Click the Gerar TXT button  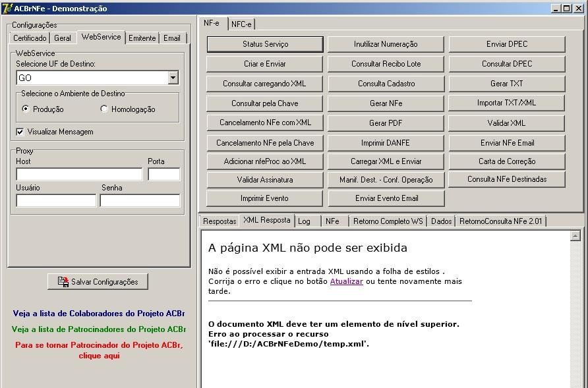coord(507,84)
